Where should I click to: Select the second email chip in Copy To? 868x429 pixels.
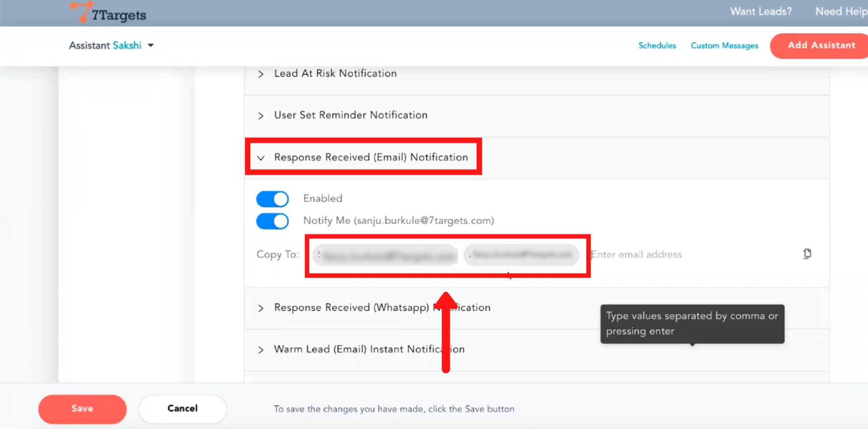[521, 255]
